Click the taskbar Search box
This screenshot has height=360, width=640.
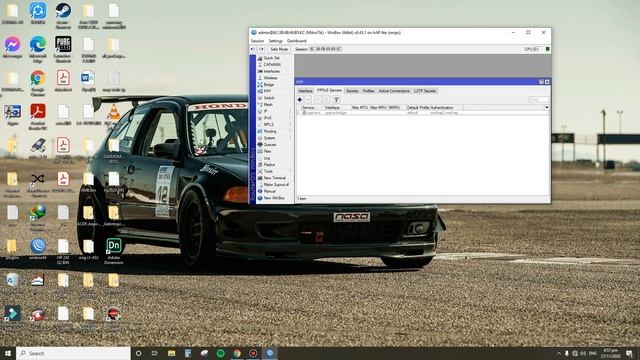coord(73,353)
